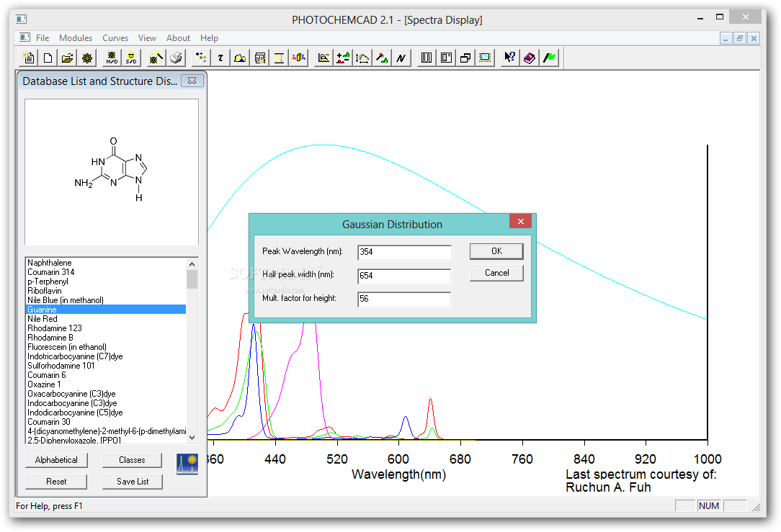Click the magic wand toolbar icon
This screenshot has height=532, width=781.
pos(156,58)
